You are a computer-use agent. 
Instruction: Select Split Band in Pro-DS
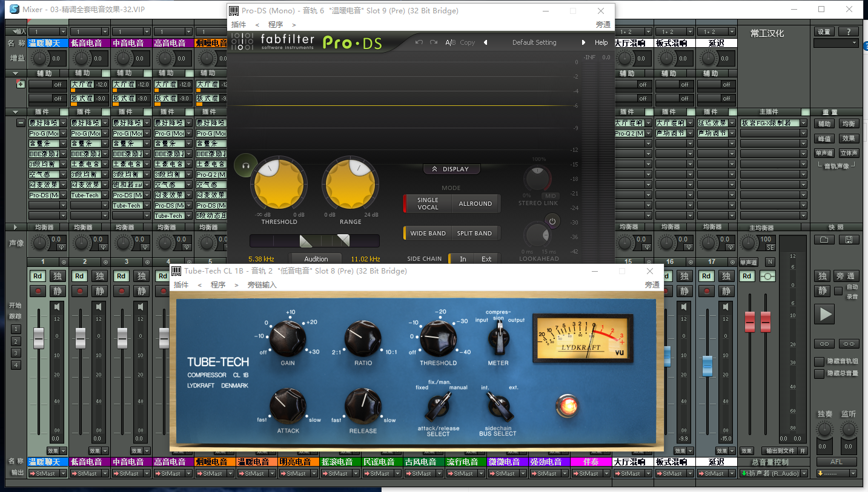474,233
